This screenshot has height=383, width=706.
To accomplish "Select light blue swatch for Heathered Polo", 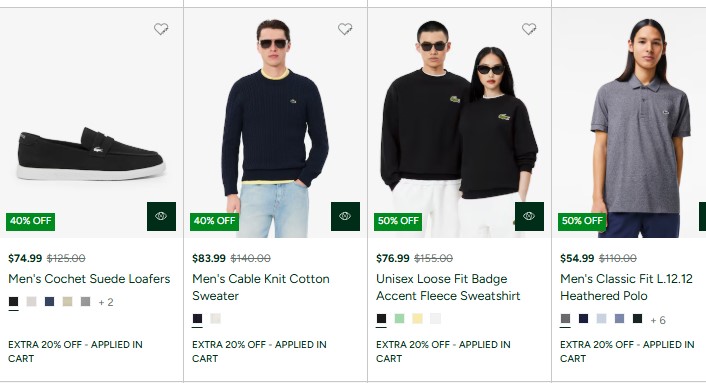I will pyautogui.click(x=602, y=319).
